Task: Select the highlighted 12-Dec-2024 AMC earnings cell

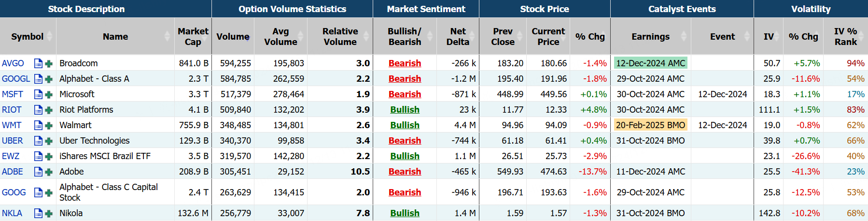Action: coord(650,63)
